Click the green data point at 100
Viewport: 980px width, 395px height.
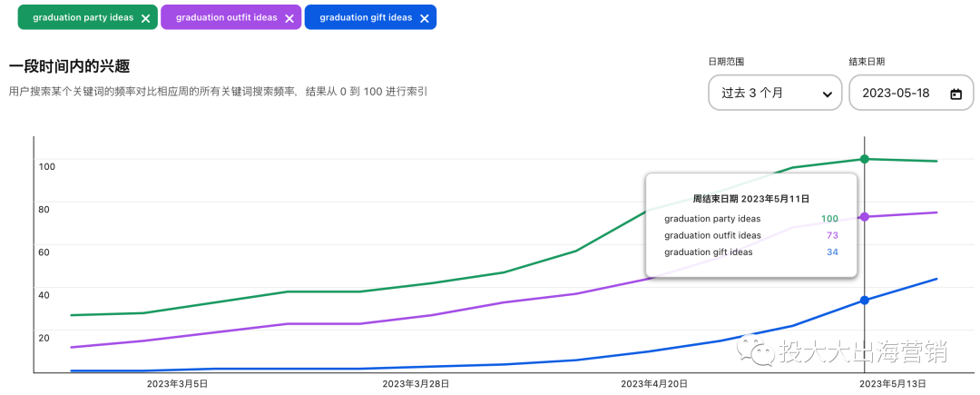click(x=864, y=159)
